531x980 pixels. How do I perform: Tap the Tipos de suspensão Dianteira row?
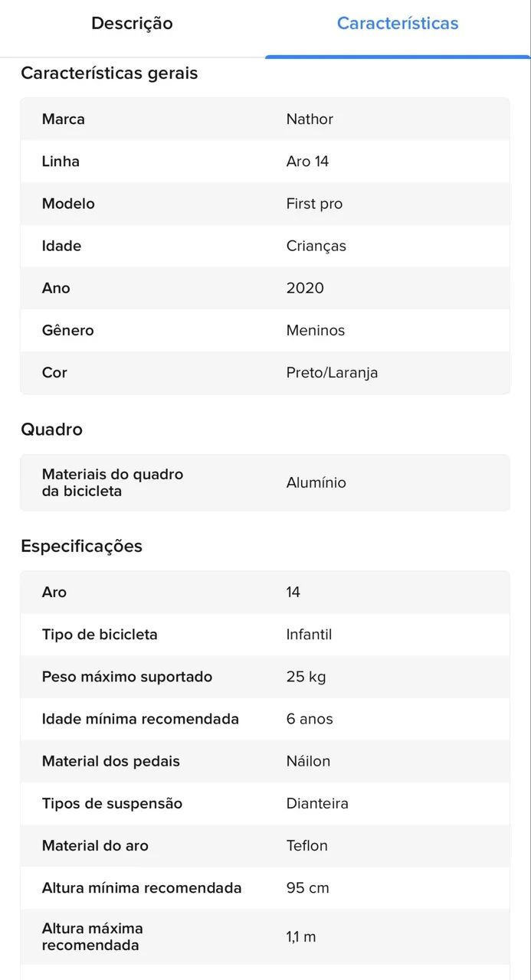point(265,803)
